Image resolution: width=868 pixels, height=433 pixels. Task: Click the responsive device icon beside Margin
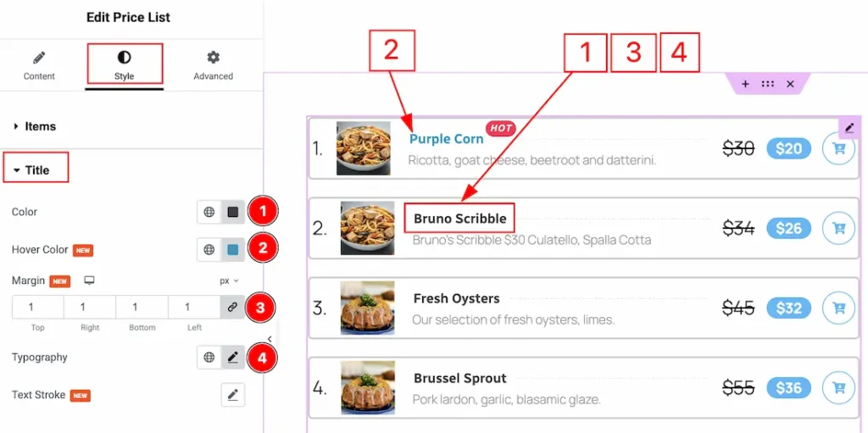coord(89,280)
